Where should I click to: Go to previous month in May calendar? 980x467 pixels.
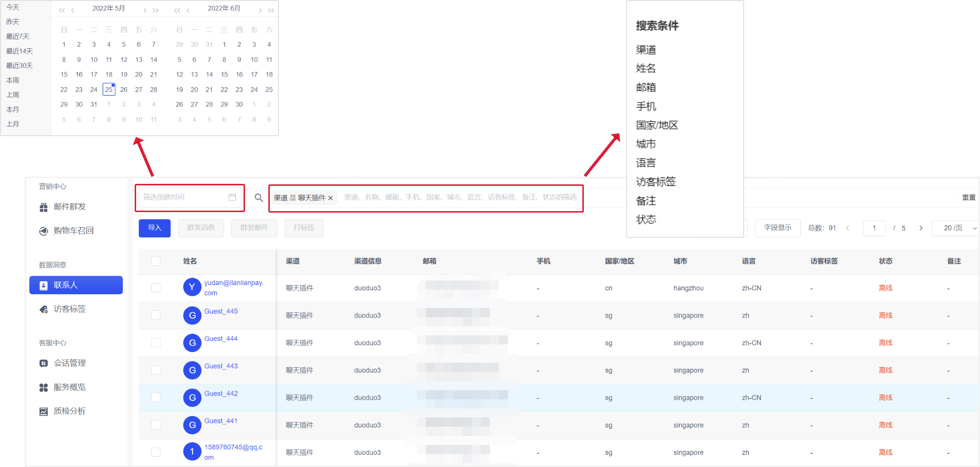click(x=72, y=10)
